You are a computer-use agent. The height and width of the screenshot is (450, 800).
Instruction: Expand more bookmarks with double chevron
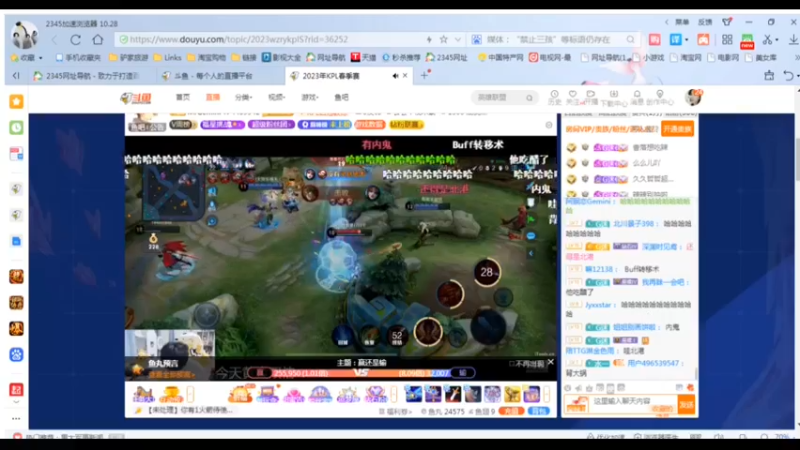click(x=796, y=58)
